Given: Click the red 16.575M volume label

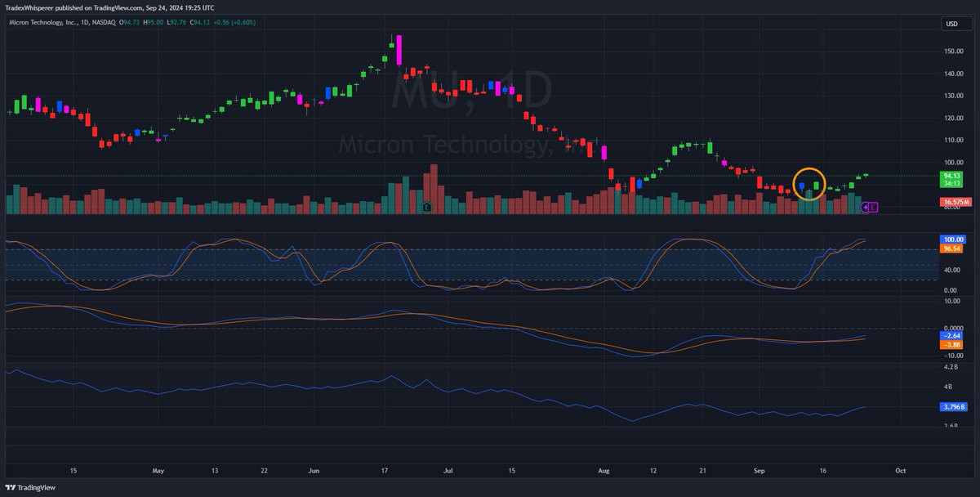Looking at the screenshot, I should click(955, 201).
